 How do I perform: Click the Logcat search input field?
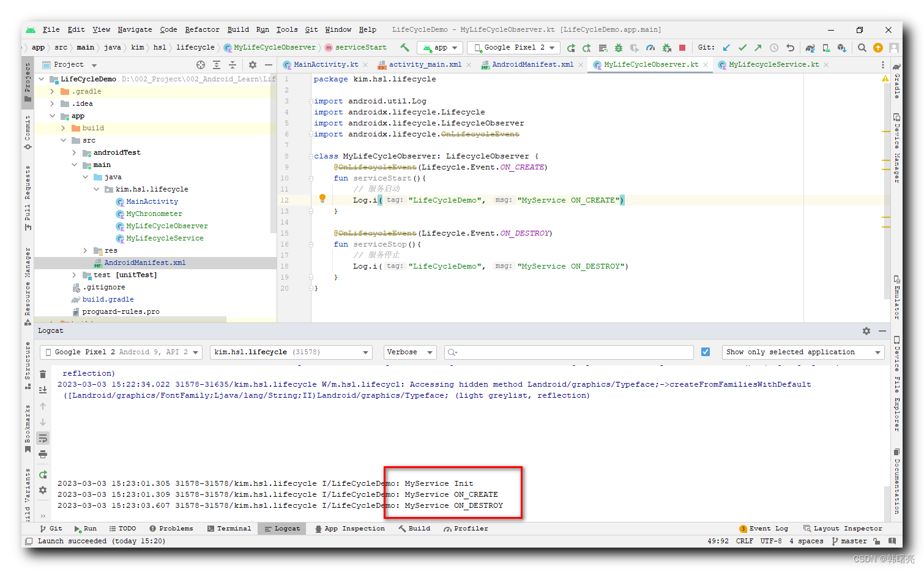[569, 352]
